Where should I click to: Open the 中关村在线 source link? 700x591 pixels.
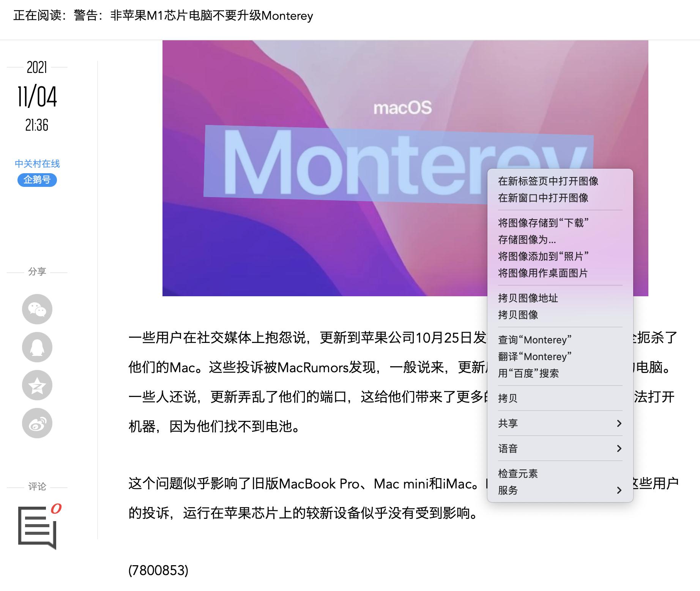pos(37,163)
